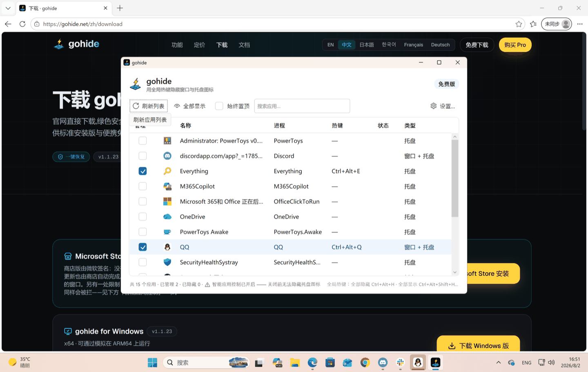
Task: Click the volume icon in the system tray
Action: point(552,363)
